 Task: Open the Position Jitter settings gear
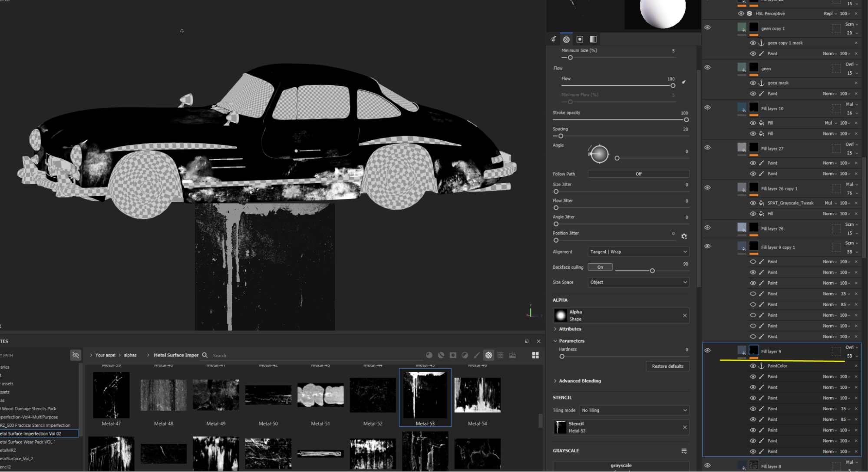(684, 236)
